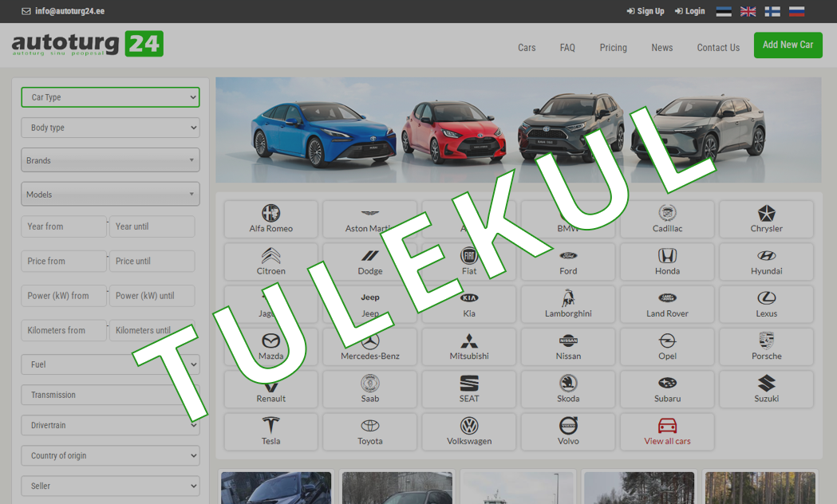
Task: Open the Nissan brand listing
Action: pyautogui.click(x=568, y=347)
